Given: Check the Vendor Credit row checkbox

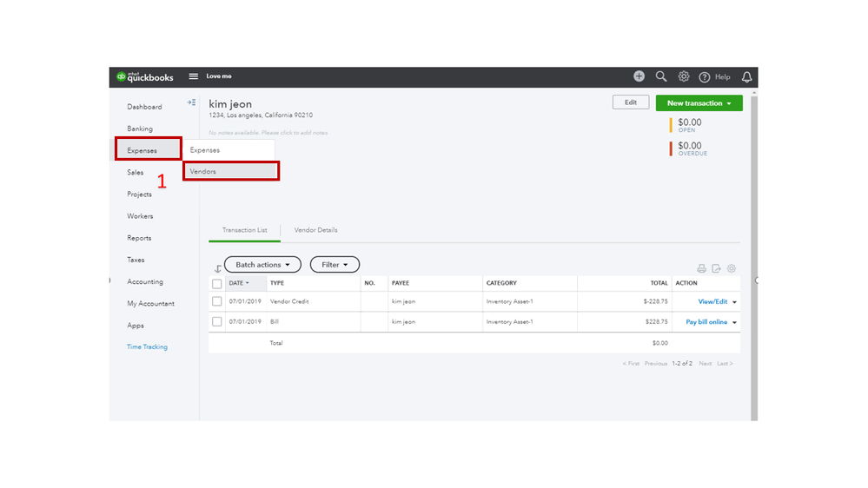Looking at the screenshot, I should pos(217,301).
